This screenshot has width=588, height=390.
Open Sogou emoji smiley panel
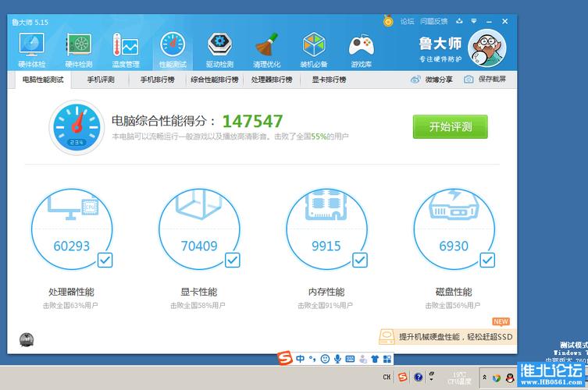tap(325, 359)
